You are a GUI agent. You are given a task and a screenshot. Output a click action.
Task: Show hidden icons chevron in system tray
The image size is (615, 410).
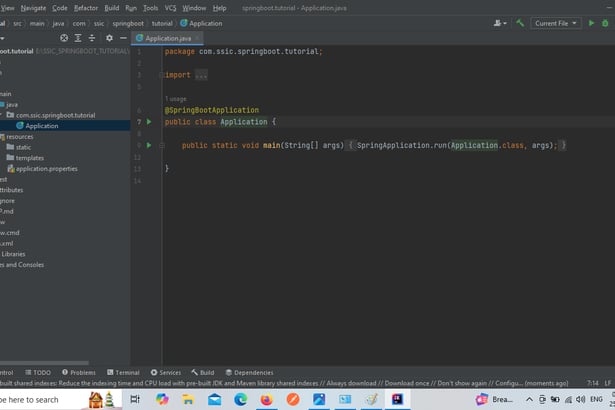[529, 399]
